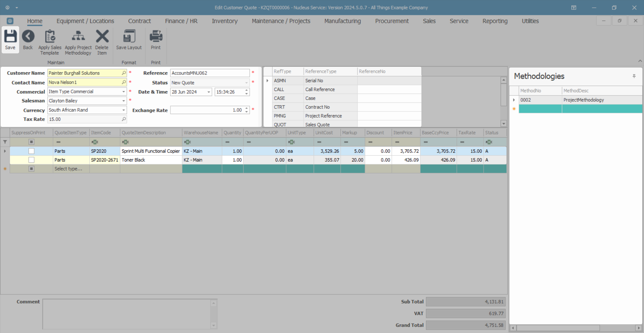Image resolution: width=644 pixels, height=333 pixels.
Task: Print the customer quote
Action: pyautogui.click(x=156, y=40)
